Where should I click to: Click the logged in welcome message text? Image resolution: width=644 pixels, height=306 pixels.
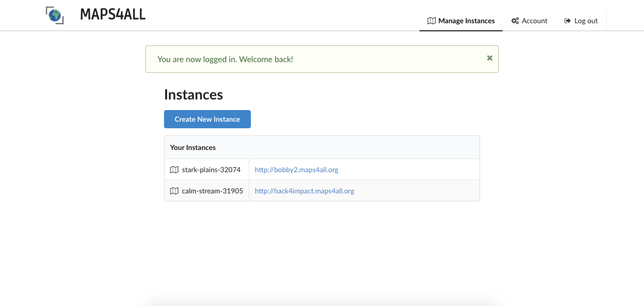pos(225,59)
